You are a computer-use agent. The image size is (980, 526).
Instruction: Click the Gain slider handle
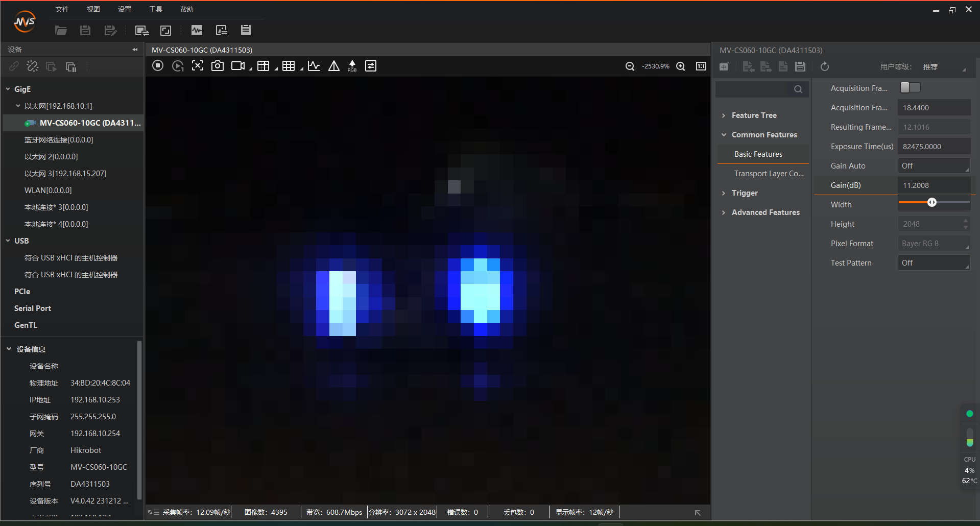[932, 202]
